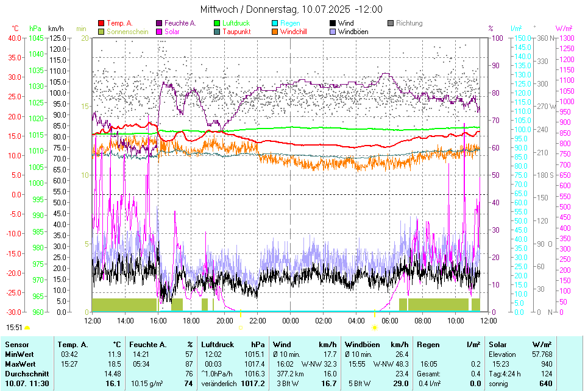
Task: Click the '22:00' time axis label
Action: (257, 321)
